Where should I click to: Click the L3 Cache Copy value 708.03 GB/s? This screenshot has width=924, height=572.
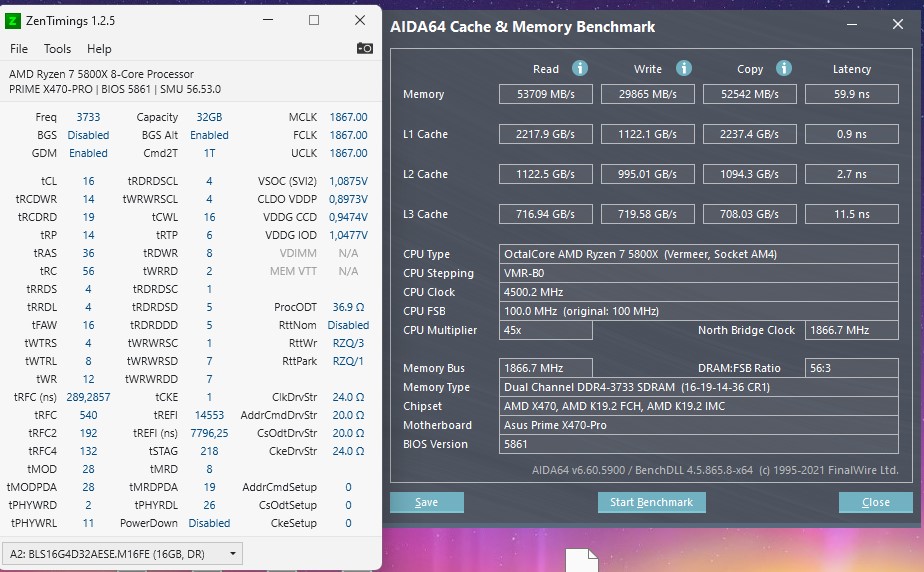click(750, 214)
